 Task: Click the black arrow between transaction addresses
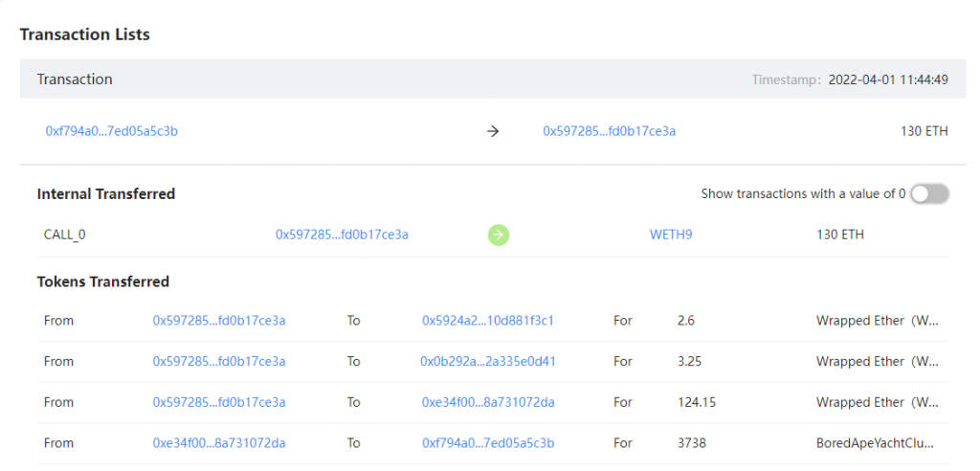pyautogui.click(x=493, y=132)
